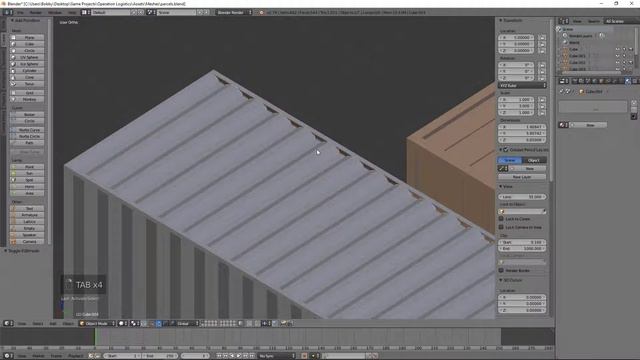Click the New material button
This screenshot has width=640, height=360.
589,125
